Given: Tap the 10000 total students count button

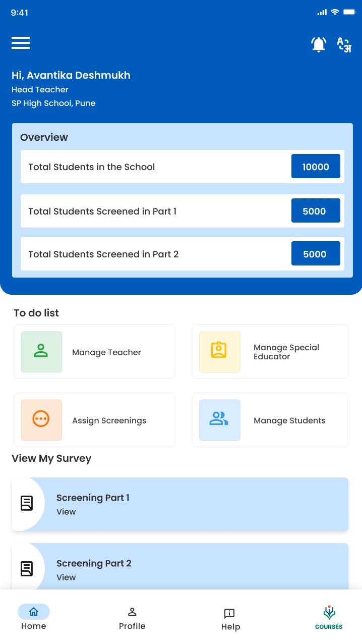Looking at the screenshot, I should coord(316,167).
